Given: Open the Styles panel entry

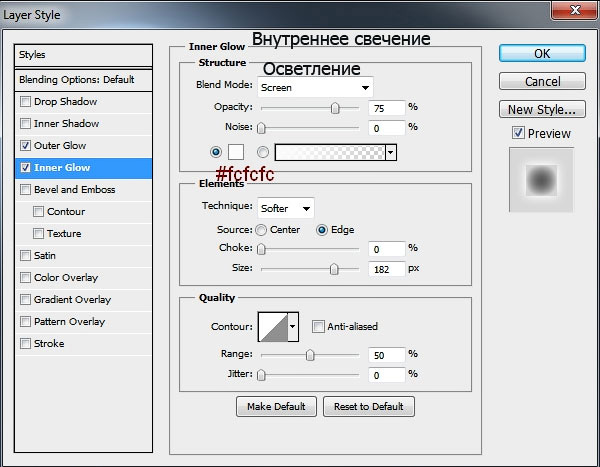Looking at the screenshot, I should [83, 55].
